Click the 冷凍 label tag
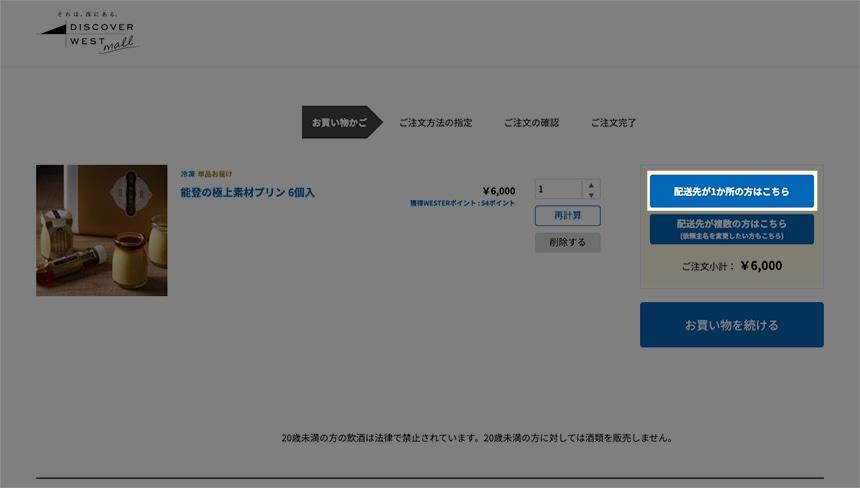The height and width of the screenshot is (488, 860). click(188, 174)
